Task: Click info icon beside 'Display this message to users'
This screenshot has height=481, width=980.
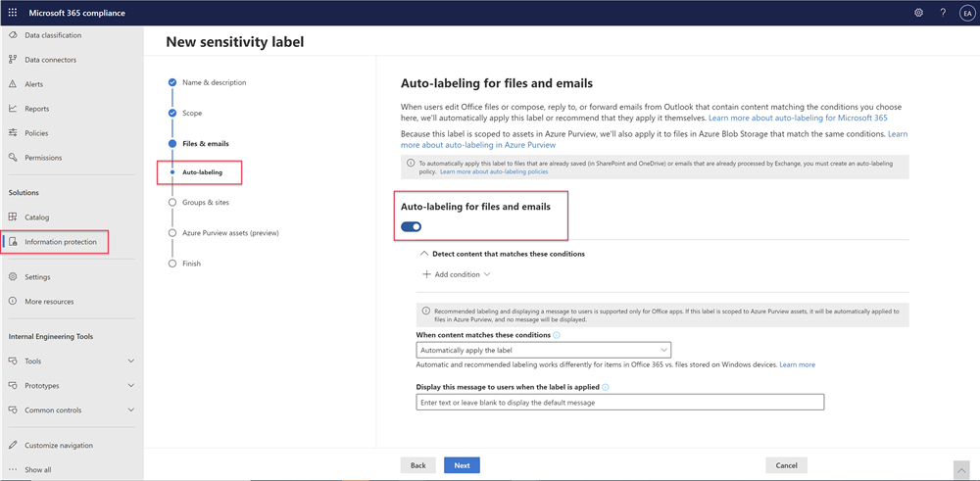Action: click(606, 387)
